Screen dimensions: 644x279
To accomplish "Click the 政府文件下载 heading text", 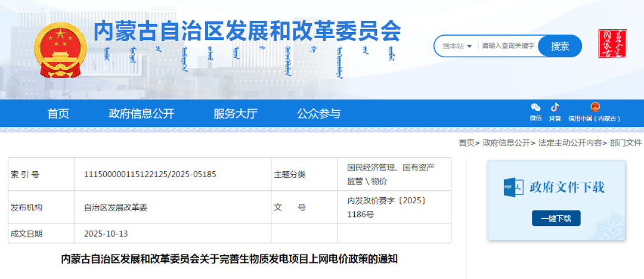I will coord(566,187).
